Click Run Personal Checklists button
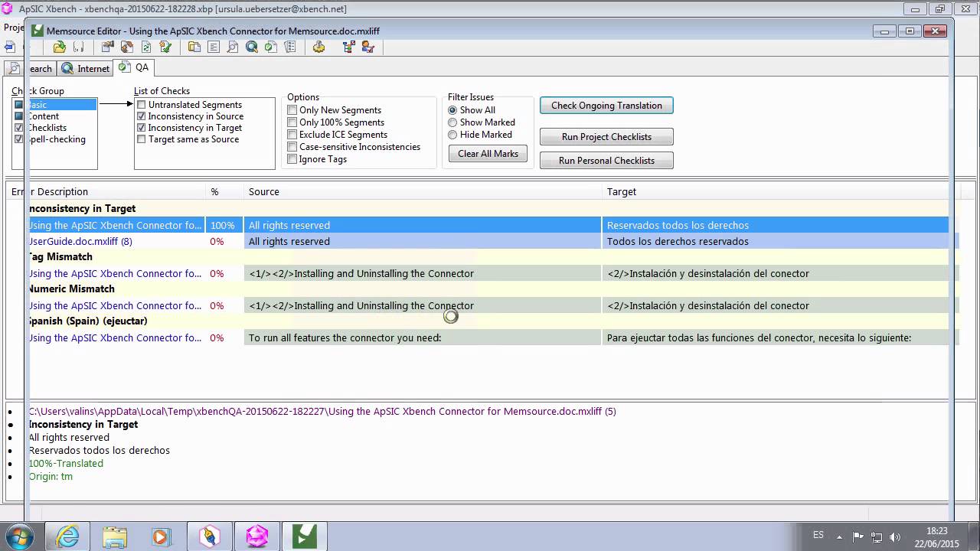 [x=606, y=161]
